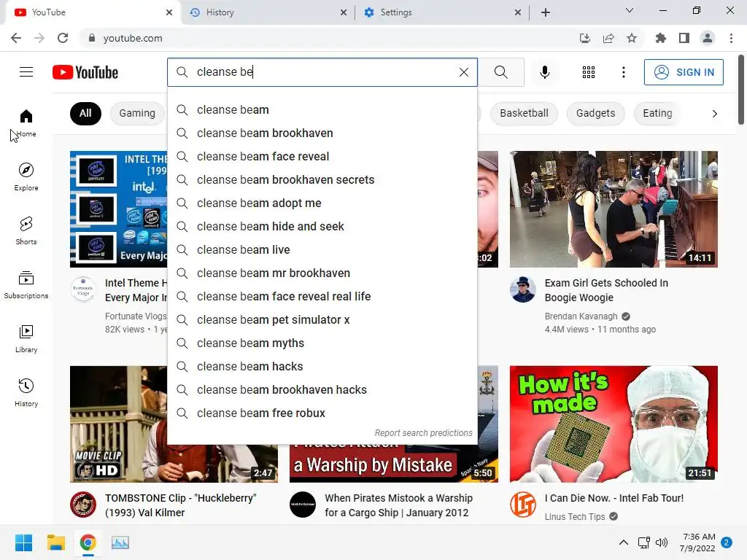Go to Home in the sidebar
Image resolution: width=747 pixels, height=560 pixels.
click(x=26, y=123)
